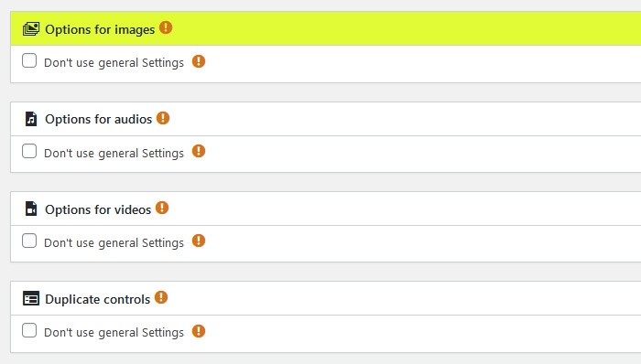
Task: Expand the Options for videos section title
Action: tap(98, 209)
